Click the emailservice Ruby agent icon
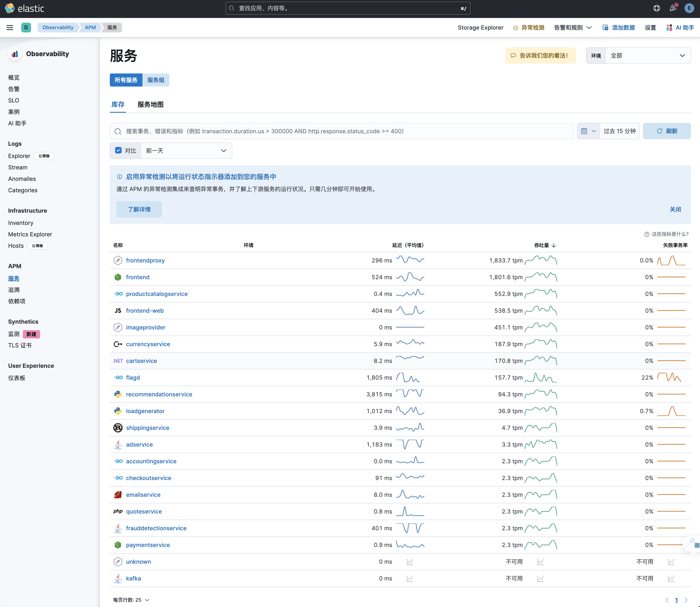Screen dimensions: 700x607 point(118,495)
